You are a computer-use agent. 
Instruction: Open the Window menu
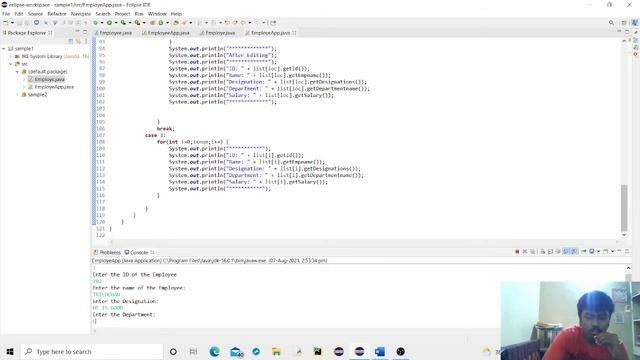(x=157, y=14)
